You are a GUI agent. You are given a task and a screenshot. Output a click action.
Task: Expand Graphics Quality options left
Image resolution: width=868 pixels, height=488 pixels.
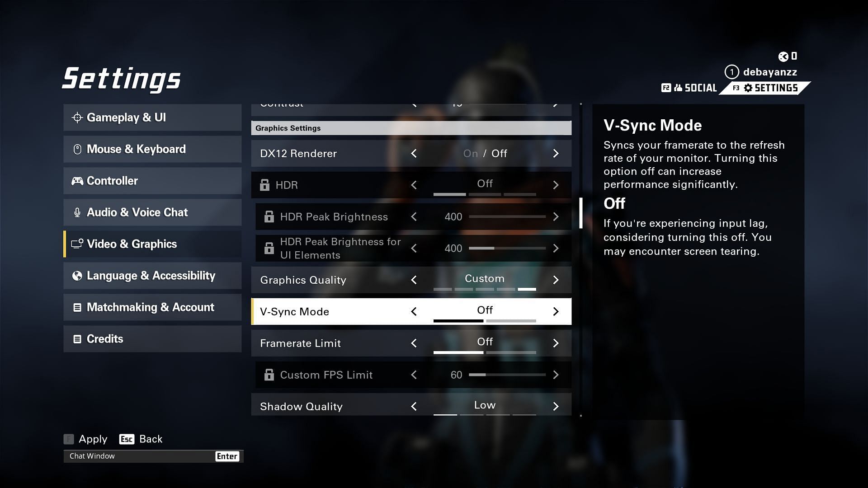(415, 279)
